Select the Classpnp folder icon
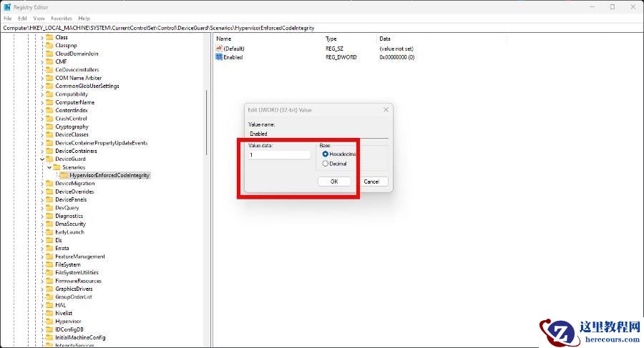The height and width of the screenshot is (348, 644). tap(49, 45)
